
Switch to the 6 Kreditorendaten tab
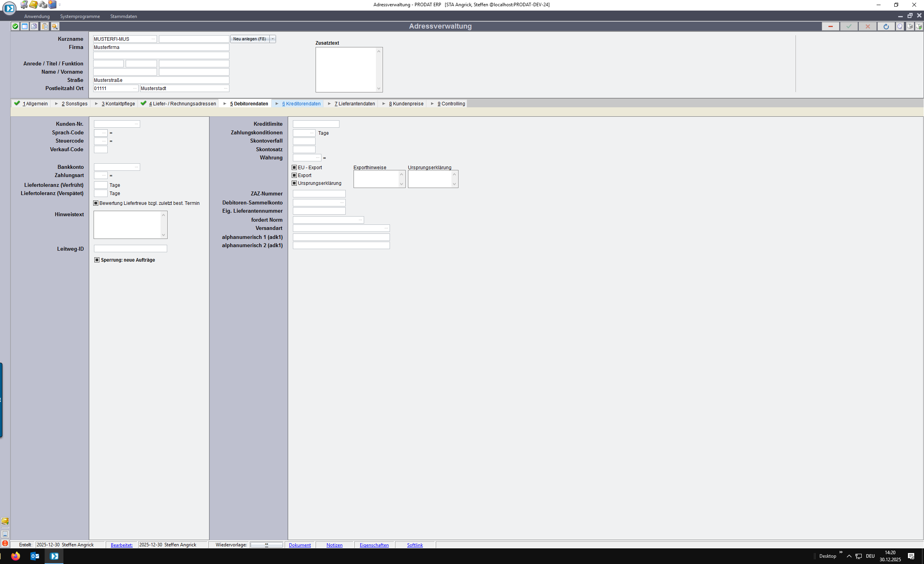coord(301,103)
